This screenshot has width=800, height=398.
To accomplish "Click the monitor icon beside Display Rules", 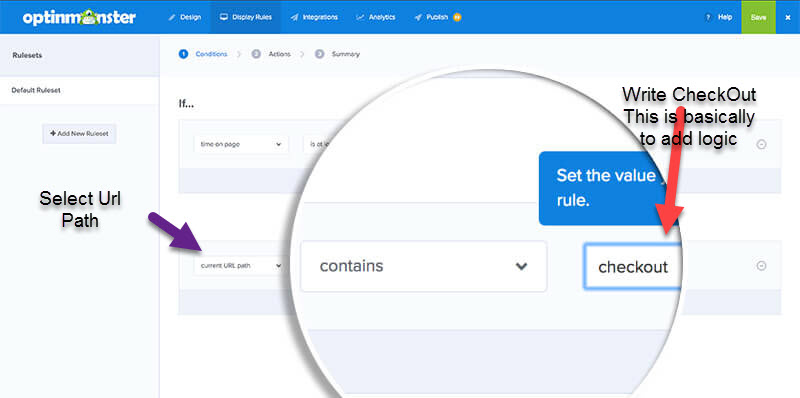I will [223, 17].
